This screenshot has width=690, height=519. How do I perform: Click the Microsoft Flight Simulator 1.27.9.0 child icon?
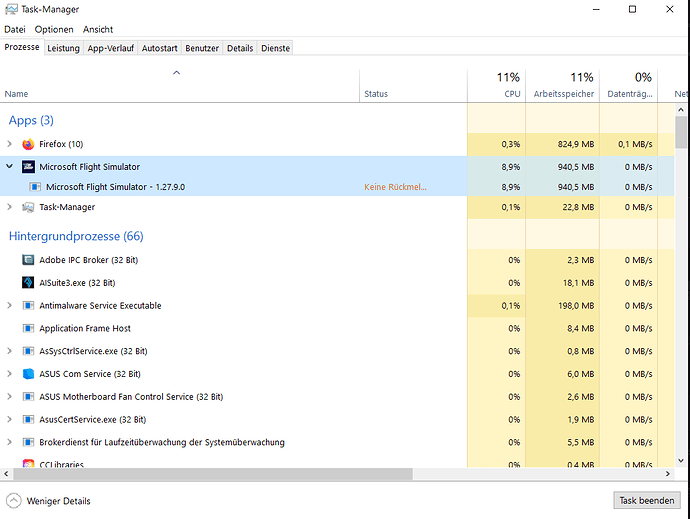[35, 187]
